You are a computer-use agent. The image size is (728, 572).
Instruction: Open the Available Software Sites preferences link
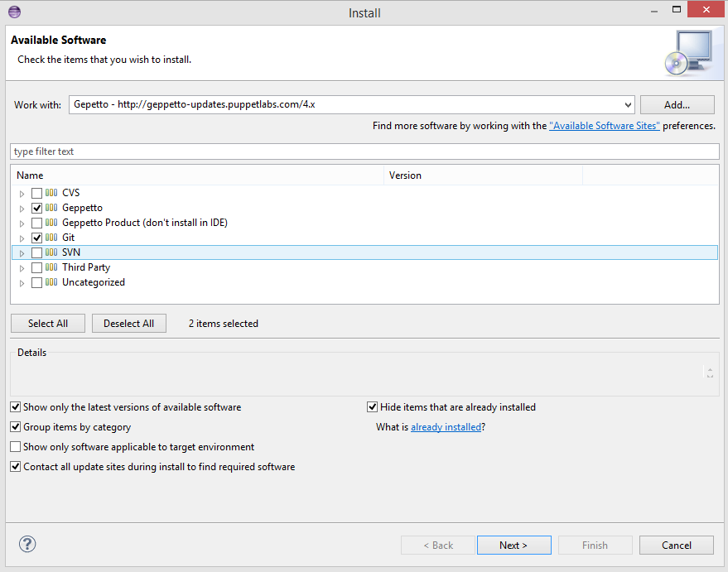click(604, 126)
